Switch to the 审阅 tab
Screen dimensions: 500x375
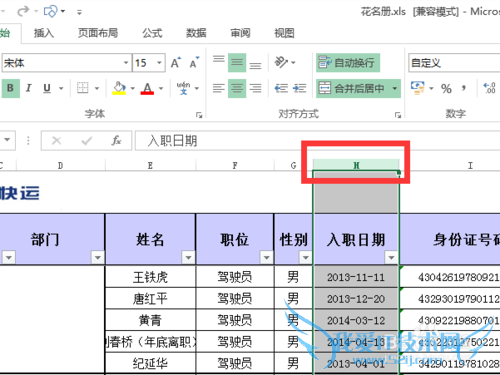(x=240, y=33)
